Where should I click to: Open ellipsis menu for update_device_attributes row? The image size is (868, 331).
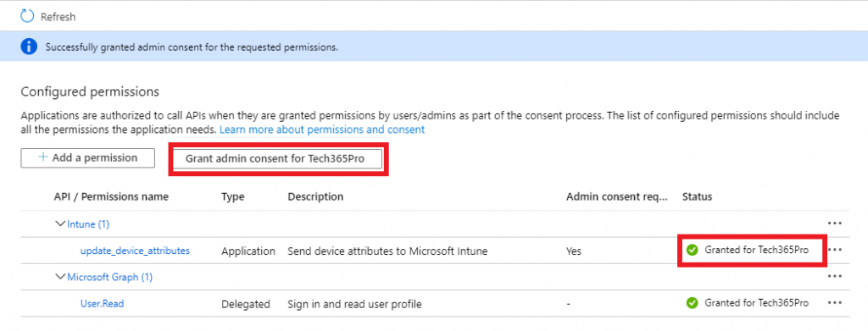[x=834, y=250]
